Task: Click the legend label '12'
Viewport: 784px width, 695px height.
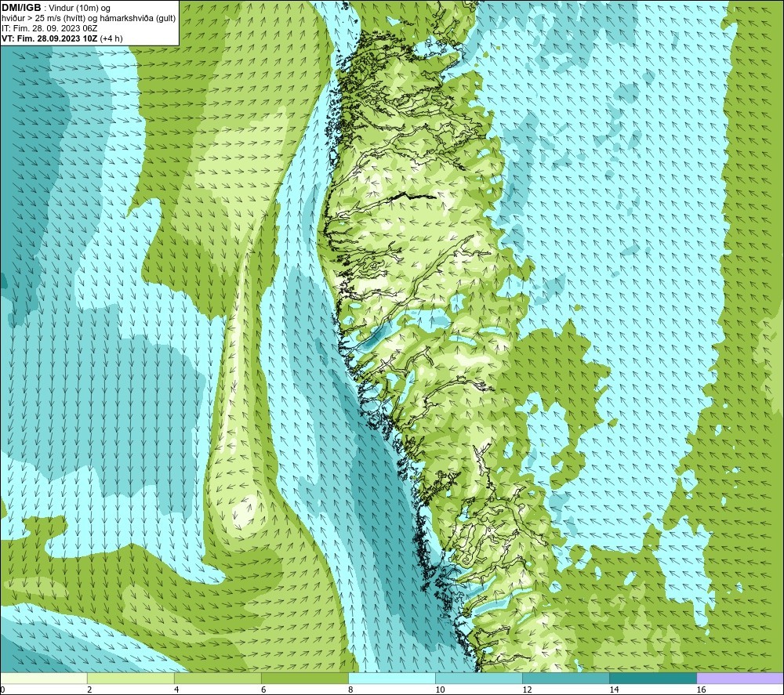Action: pos(527,690)
